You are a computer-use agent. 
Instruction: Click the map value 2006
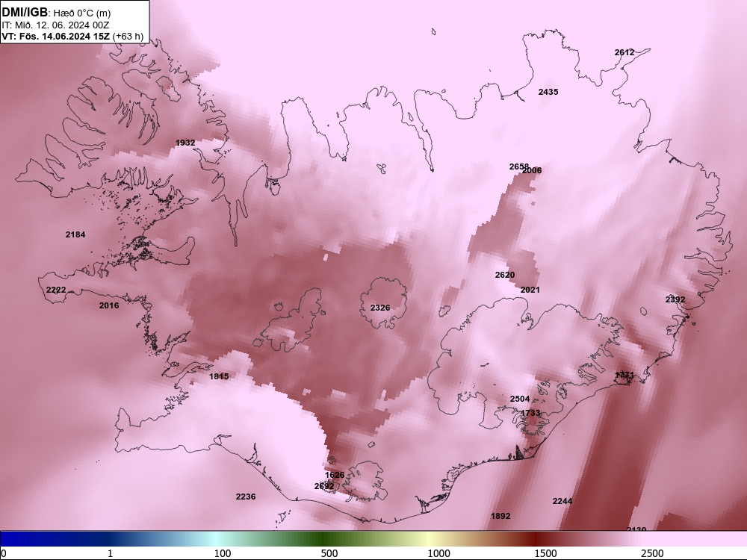[532, 170]
